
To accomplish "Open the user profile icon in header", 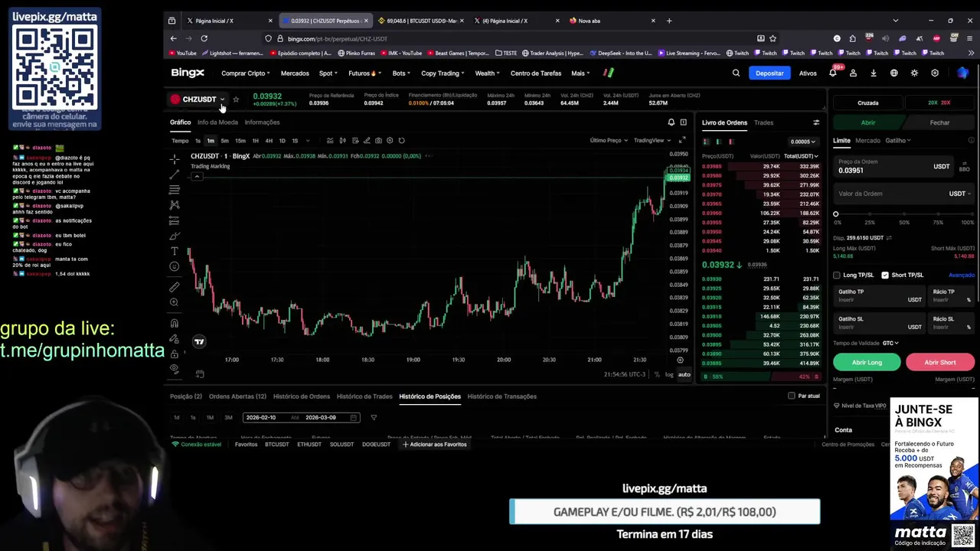I will tap(853, 73).
